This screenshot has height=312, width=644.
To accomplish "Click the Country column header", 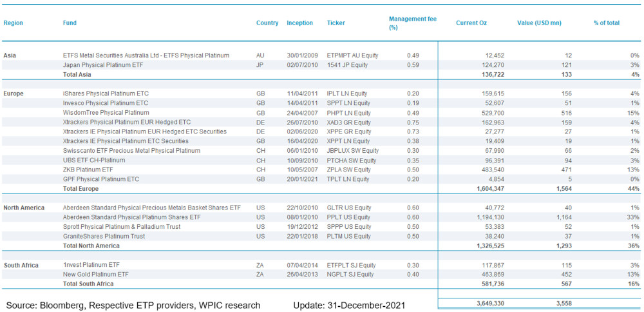I will coord(267,23).
